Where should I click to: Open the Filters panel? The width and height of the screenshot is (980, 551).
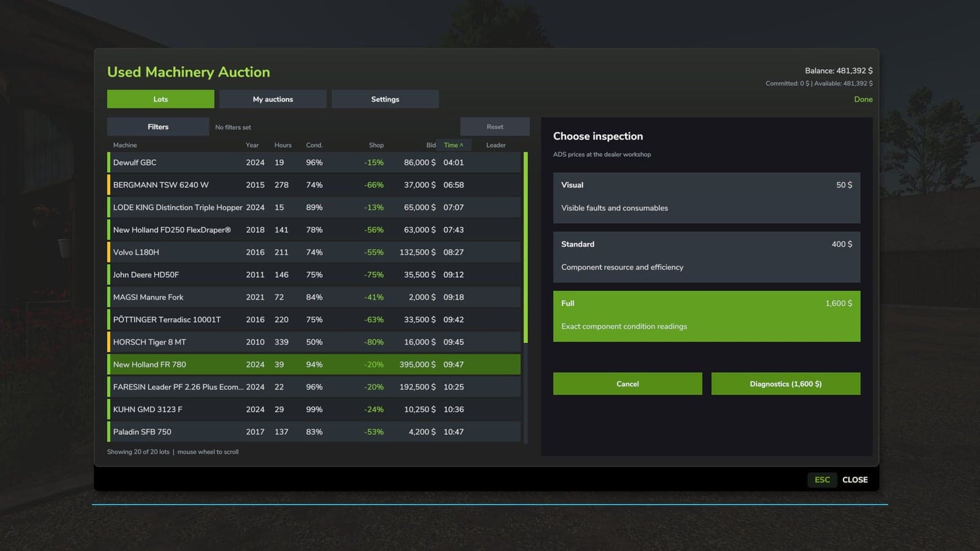pos(158,127)
